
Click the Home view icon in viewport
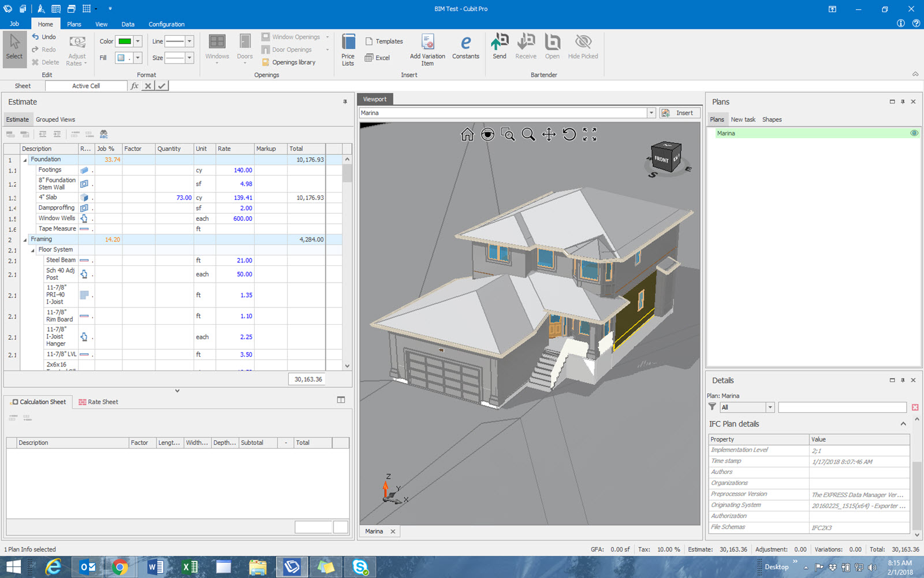pyautogui.click(x=467, y=135)
